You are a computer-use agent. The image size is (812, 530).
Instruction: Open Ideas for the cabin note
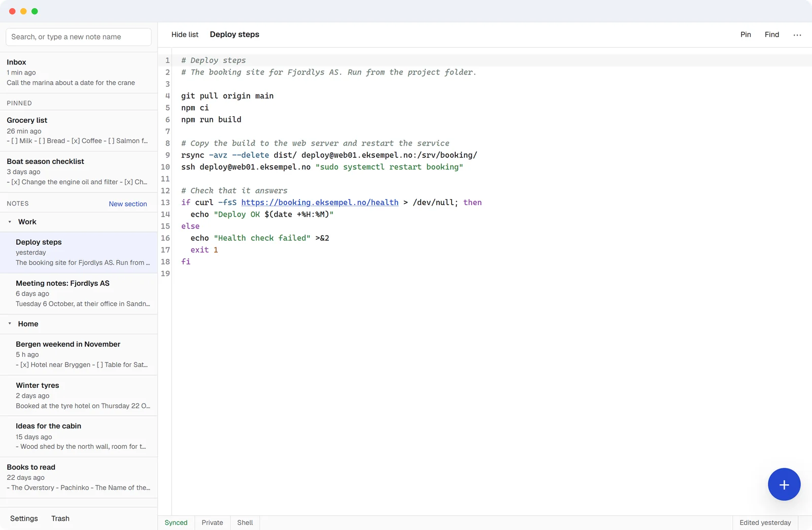pos(79,436)
